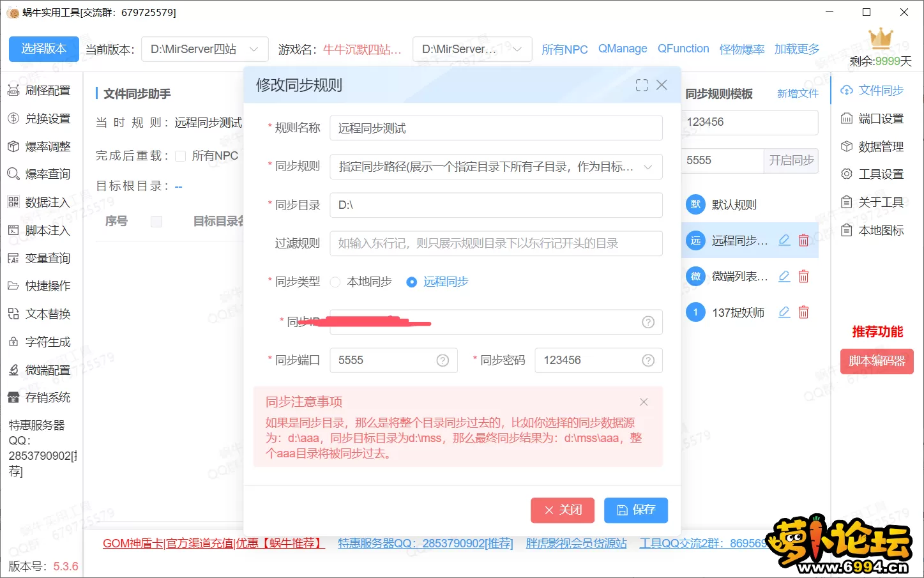This screenshot has height=578, width=924.
Task: Open the 特惠服务器QQ footer link
Action: [x=426, y=544]
